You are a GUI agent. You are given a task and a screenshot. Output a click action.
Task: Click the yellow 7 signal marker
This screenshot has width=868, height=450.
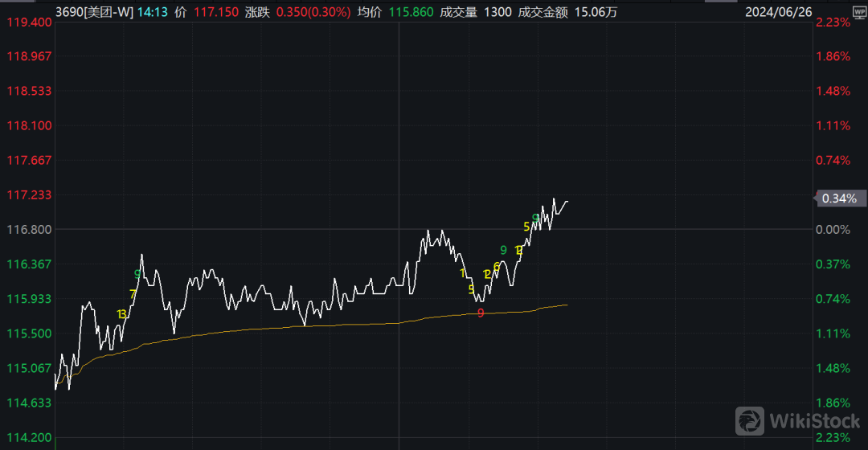pyautogui.click(x=133, y=294)
